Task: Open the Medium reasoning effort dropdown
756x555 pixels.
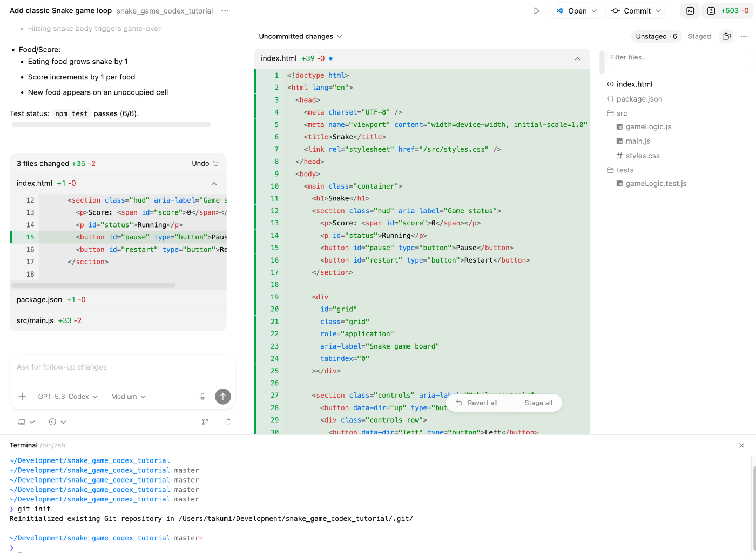Action: coord(129,397)
